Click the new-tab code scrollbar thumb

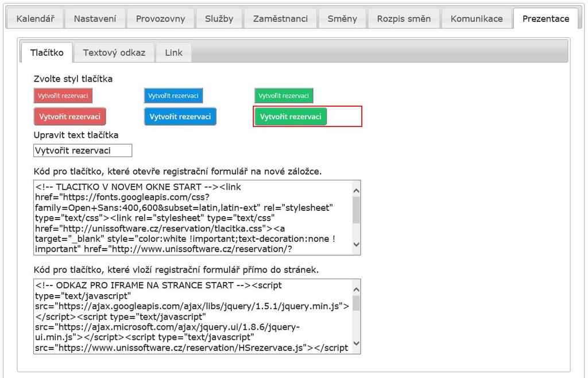(x=357, y=210)
